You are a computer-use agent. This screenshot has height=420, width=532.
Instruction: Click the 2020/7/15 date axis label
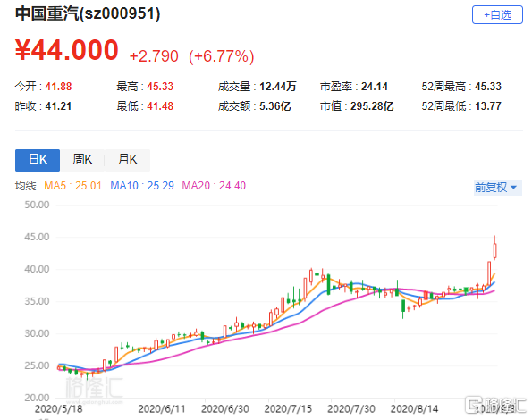[288, 409]
